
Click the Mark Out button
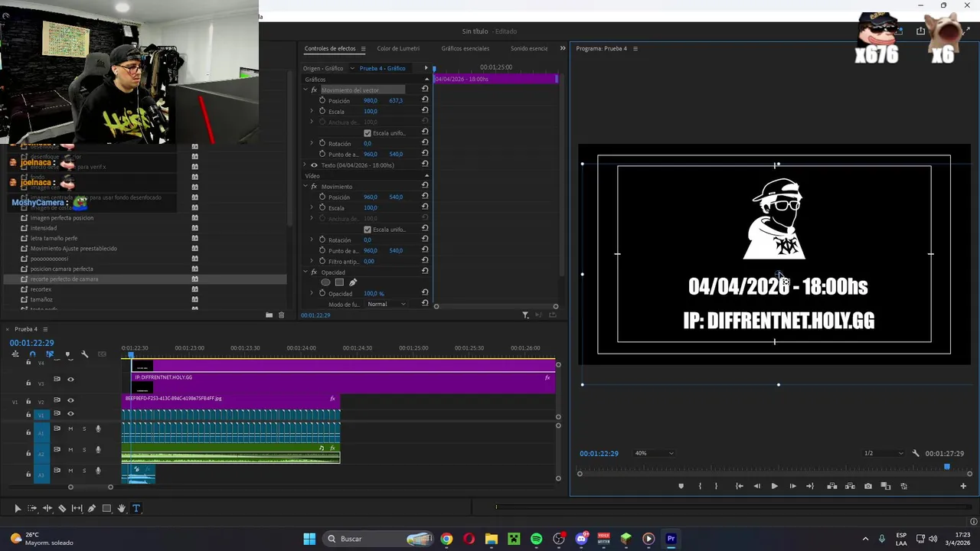pos(716,486)
